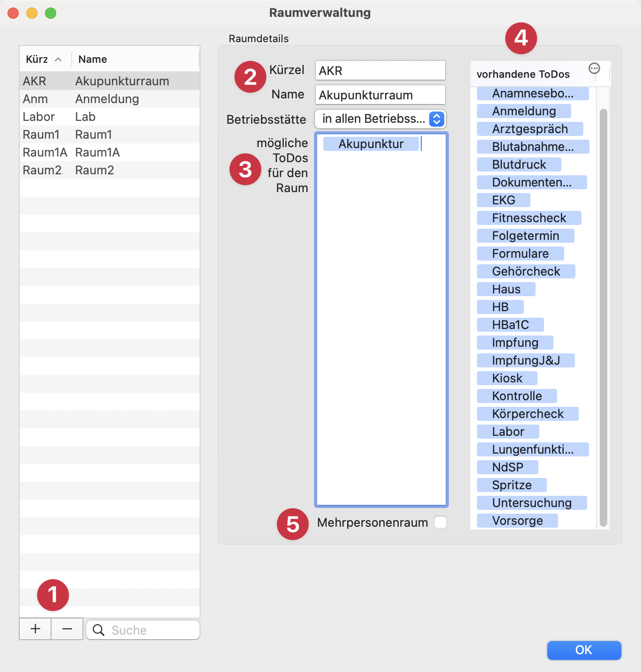This screenshot has width=641, height=672.
Task: Select the Anmeldung room row
Action: (x=110, y=99)
